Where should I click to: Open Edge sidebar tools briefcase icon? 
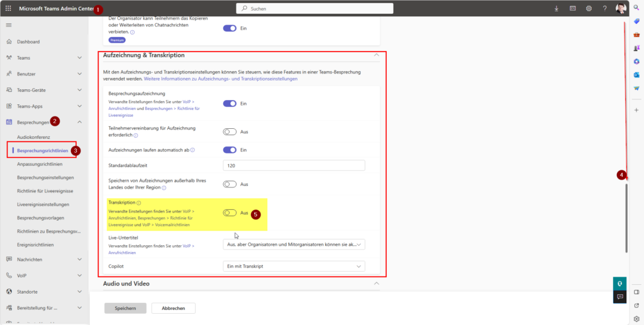pyautogui.click(x=636, y=35)
